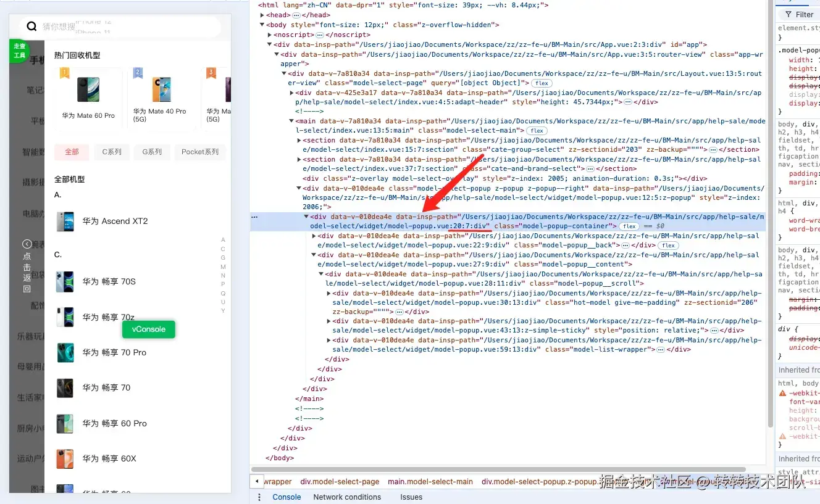
Task: Collapse the model-select-main element node
Action: [292, 121]
